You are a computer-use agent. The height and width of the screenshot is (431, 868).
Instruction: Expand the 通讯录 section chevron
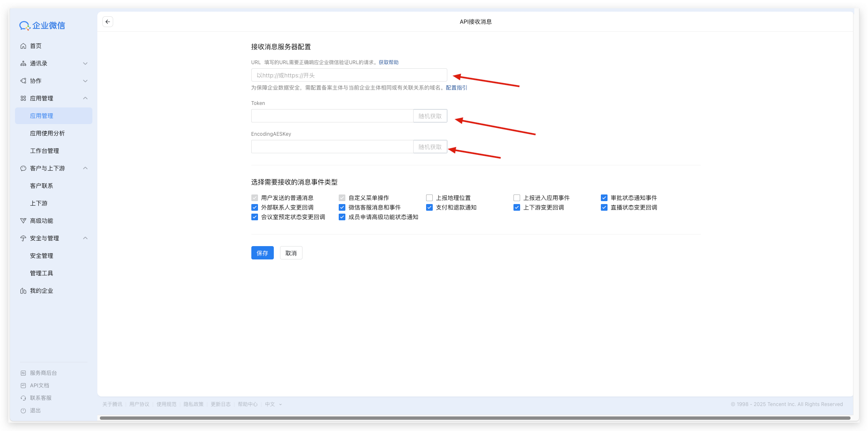pyautogui.click(x=85, y=63)
